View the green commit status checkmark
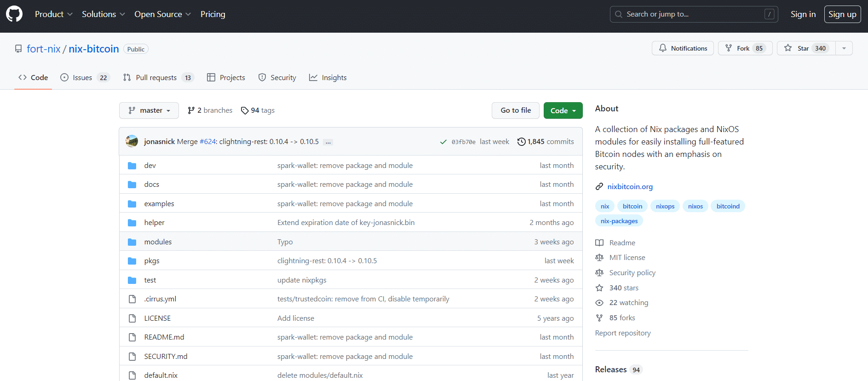The height and width of the screenshot is (381, 868). 443,142
